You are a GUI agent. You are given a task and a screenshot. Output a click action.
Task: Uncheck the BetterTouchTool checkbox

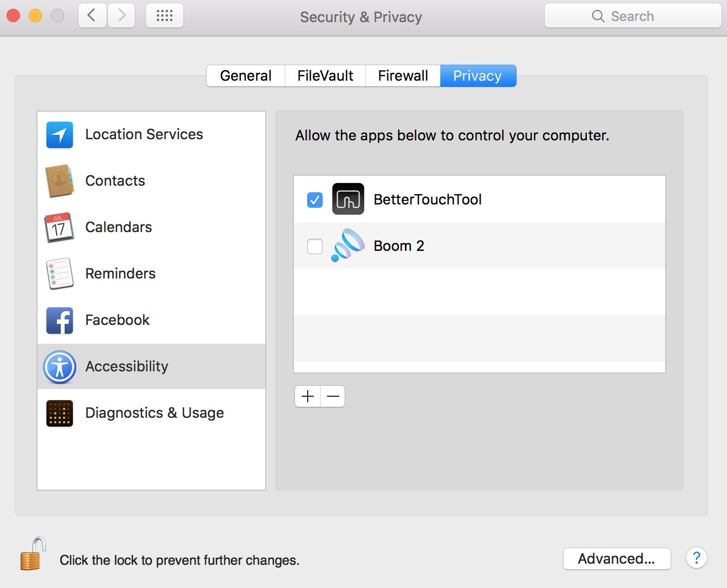[315, 200]
